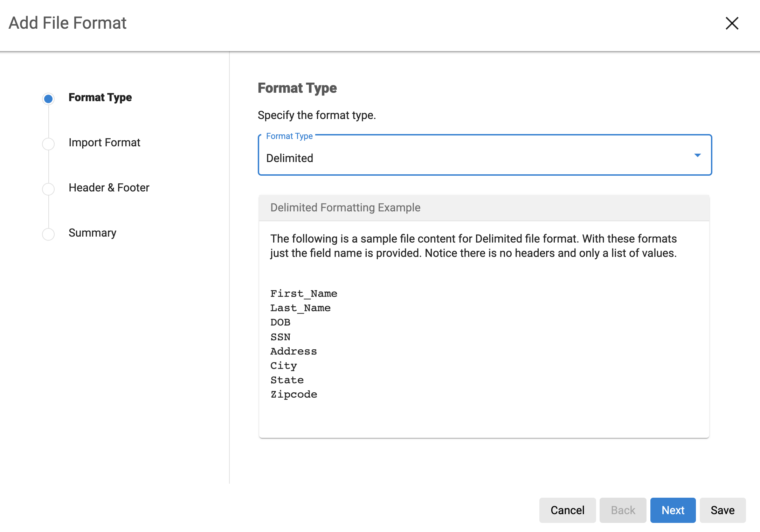Go to the Import Format step label
760x532 pixels.
point(104,142)
